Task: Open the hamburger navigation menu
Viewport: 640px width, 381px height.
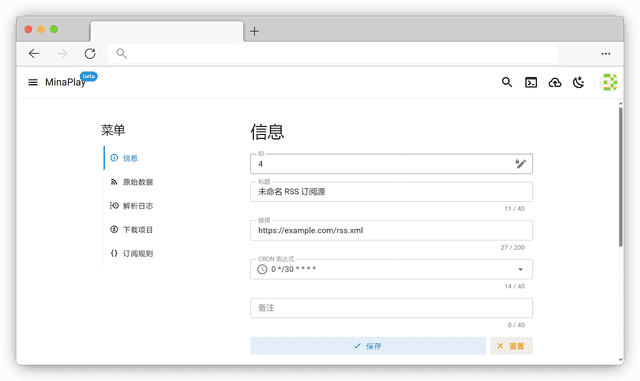Action: pyautogui.click(x=33, y=82)
